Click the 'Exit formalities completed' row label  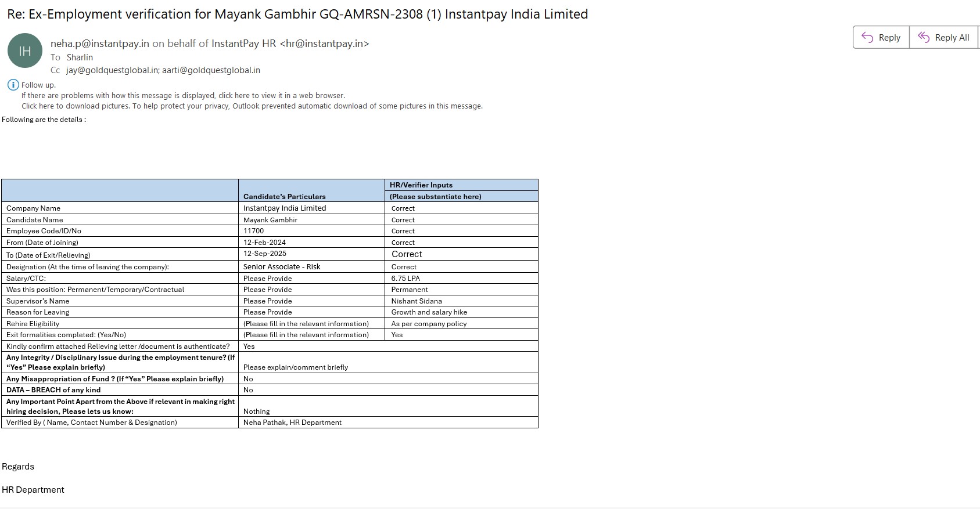(x=66, y=335)
